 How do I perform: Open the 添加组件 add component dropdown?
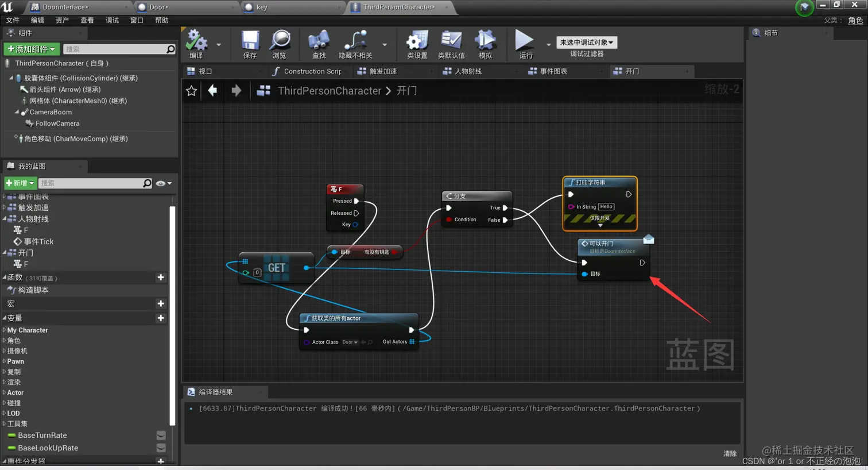(32, 49)
